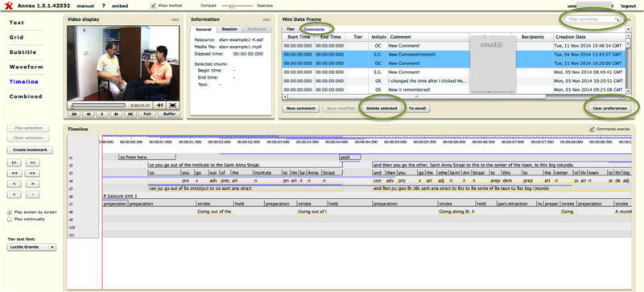Click the search icon in Filter comments

click(x=617, y=19)
